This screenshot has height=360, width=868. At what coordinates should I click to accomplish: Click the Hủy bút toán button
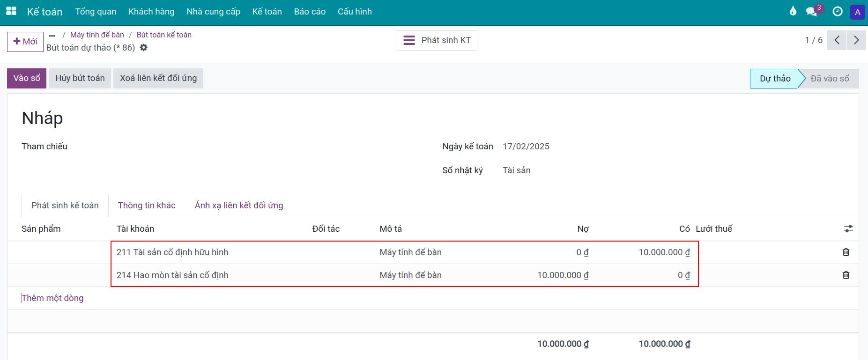tap(80, 78)
